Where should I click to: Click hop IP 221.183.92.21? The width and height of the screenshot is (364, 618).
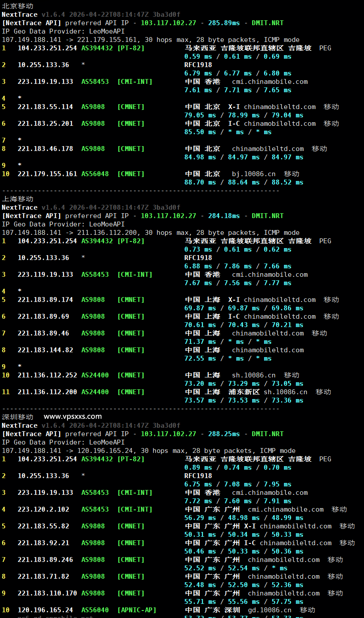coord(43,543)
